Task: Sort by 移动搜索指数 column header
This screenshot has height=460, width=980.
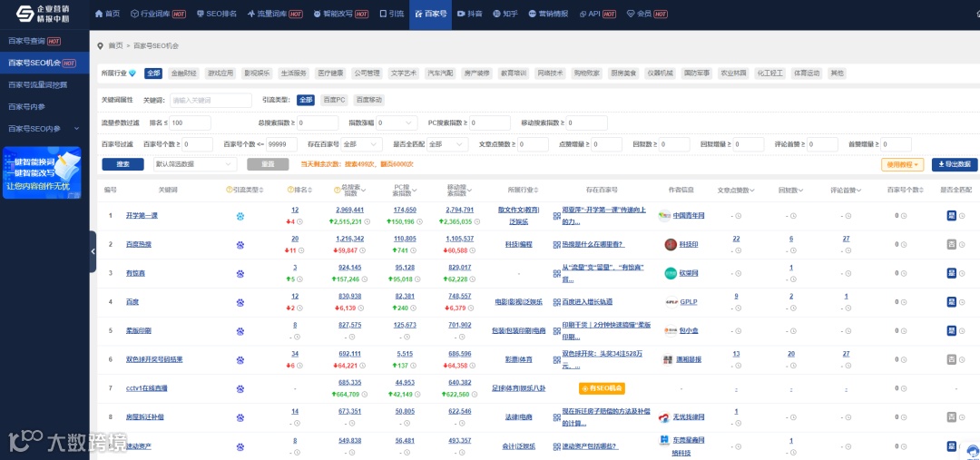Action: 459,190
